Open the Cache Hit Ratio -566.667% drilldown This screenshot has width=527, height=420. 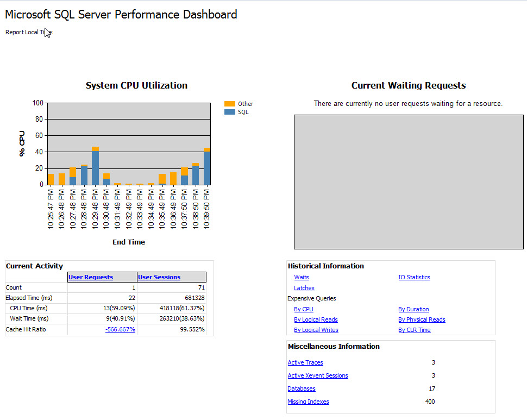122,329
